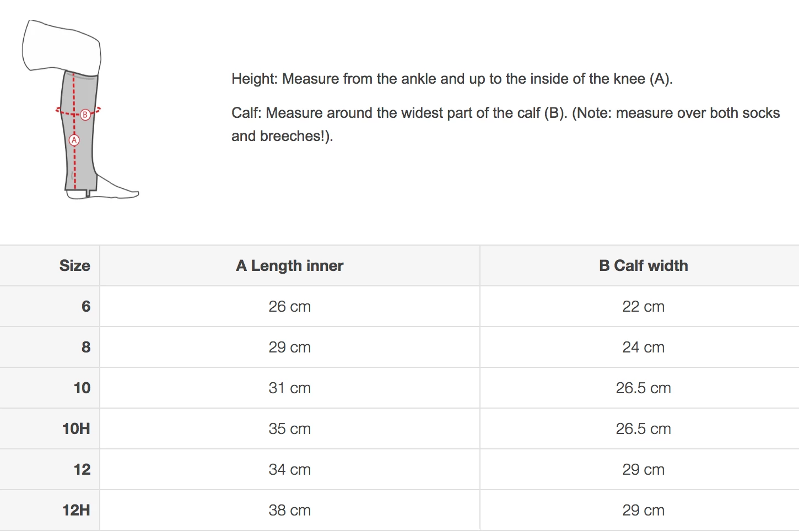The width and height of the screenshot is (799, 532).
Task: Choose the size 6 row label
Action: pos(86,306)
